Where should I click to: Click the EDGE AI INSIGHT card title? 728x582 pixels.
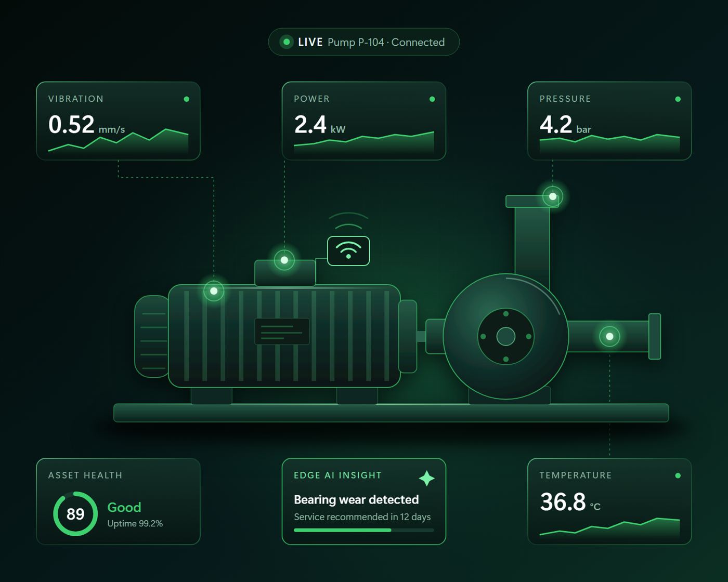click(338, 475)
